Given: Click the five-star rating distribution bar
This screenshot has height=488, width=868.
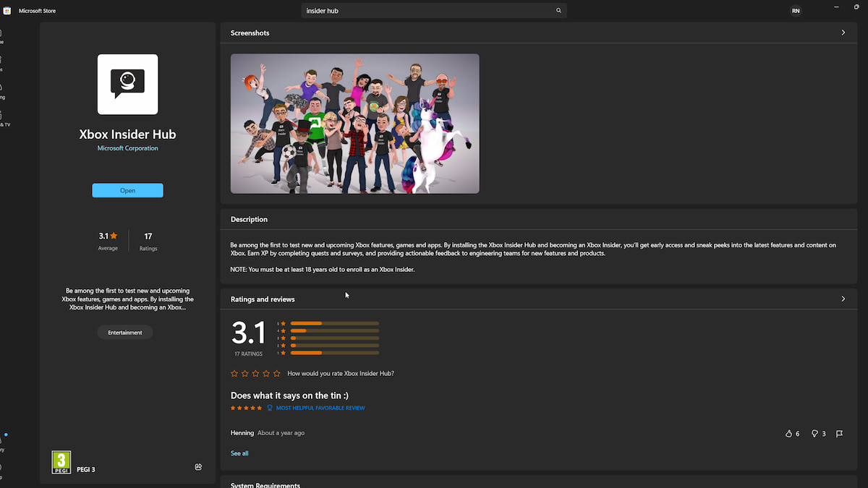Looking at the screenshot, I should pos(335,322).
